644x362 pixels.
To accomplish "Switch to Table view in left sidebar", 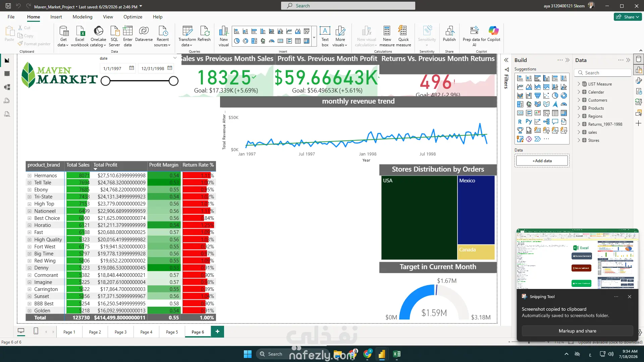I will click(7, 74).
